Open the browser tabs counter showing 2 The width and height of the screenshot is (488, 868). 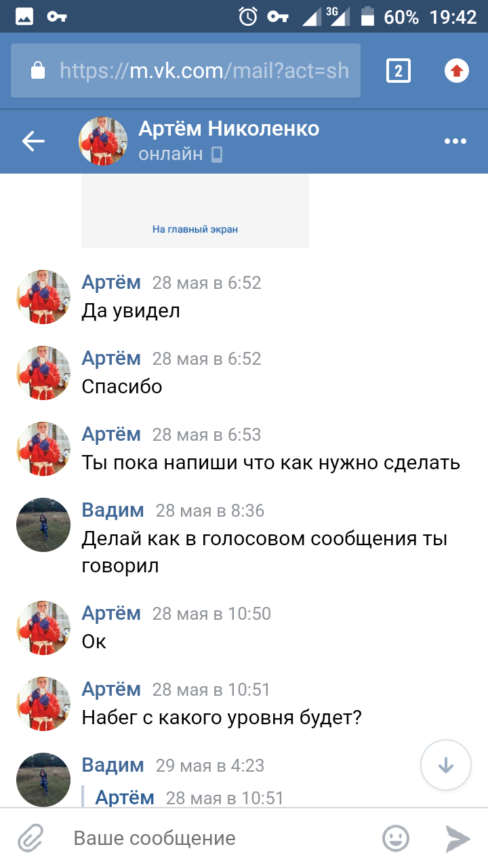click(399, 71)
